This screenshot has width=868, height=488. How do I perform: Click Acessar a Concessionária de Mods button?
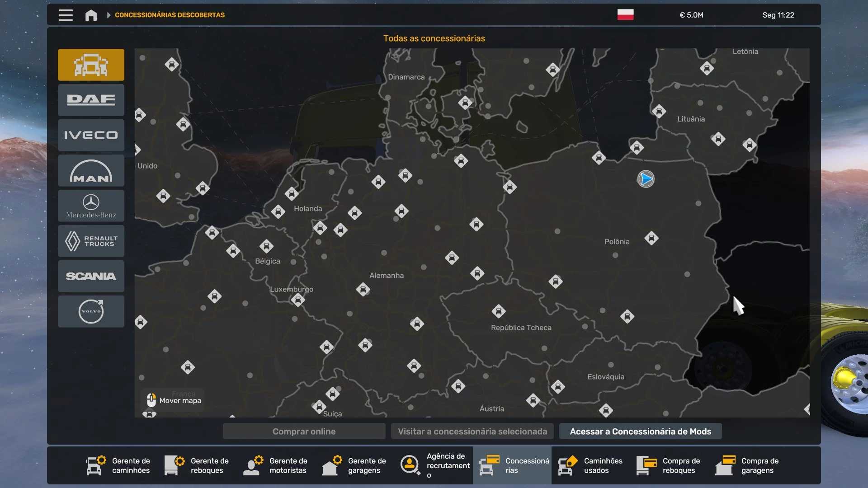point(640,432)
